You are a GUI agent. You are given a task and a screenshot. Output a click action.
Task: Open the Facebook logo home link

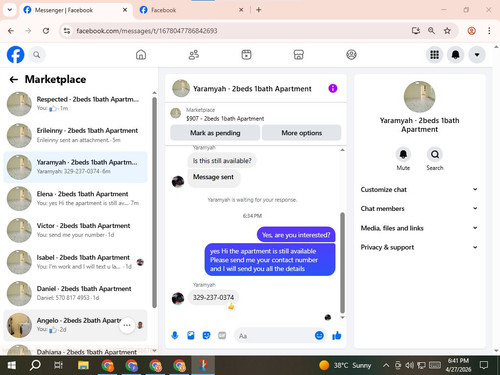[x=15, y=55]
